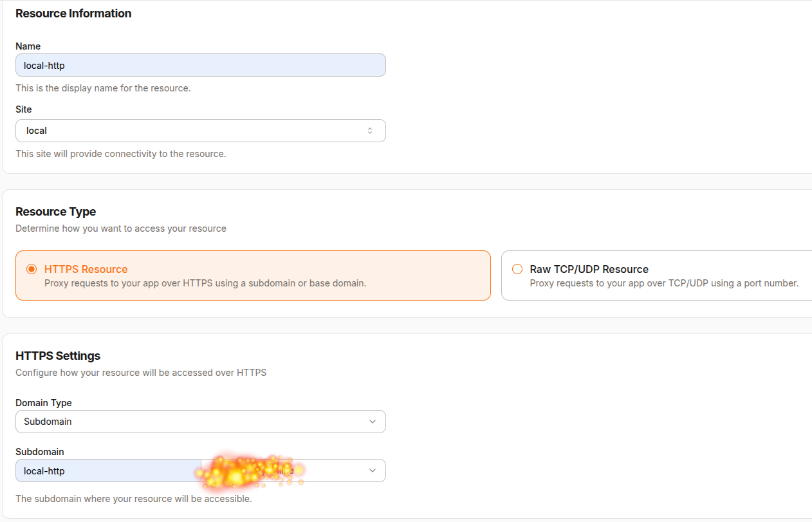Viewport: 812px width, 522px height.
Task: Click the Site field label
Action: (x=24, y=109)
